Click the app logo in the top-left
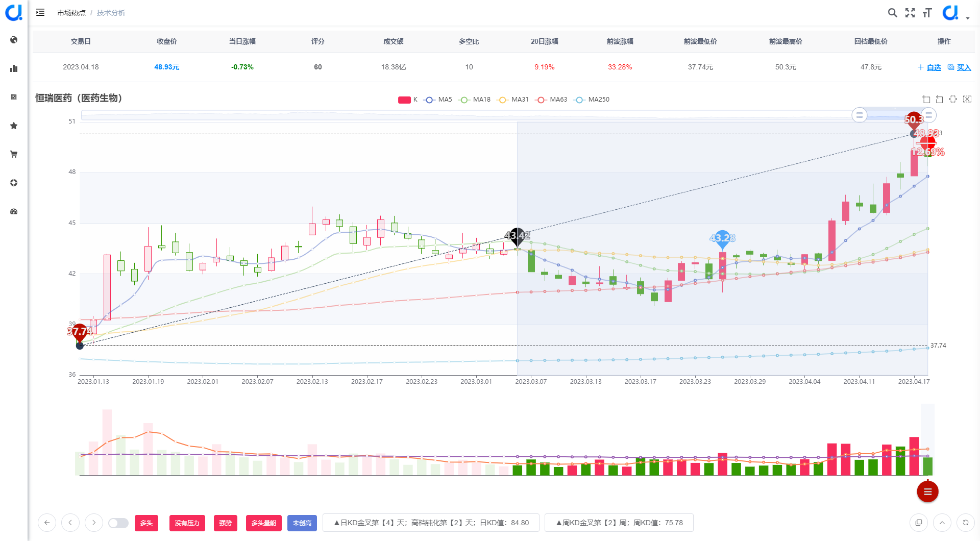 (x=14, y=13)
